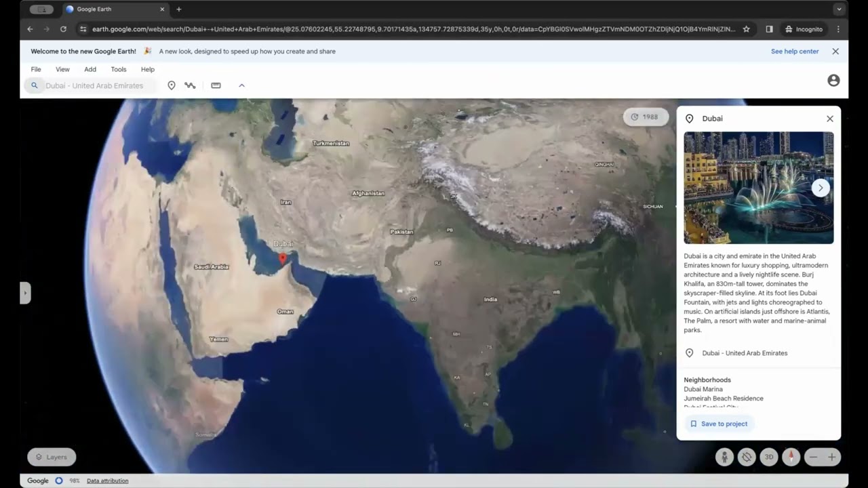The width and height of the screenshot is (868, 488).
Task: Click the Yemen map label
Action: 218,339
